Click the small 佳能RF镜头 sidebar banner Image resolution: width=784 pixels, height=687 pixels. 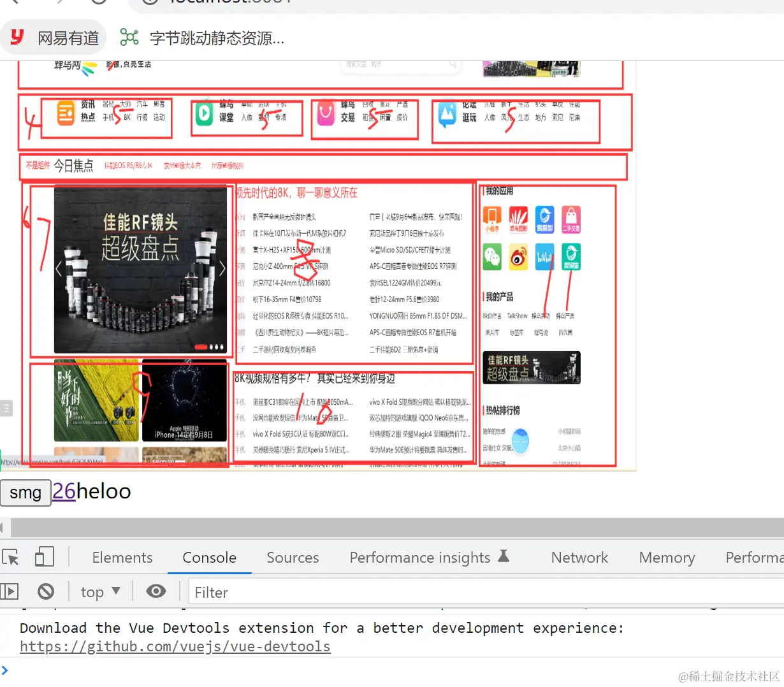tap(532, 368)
